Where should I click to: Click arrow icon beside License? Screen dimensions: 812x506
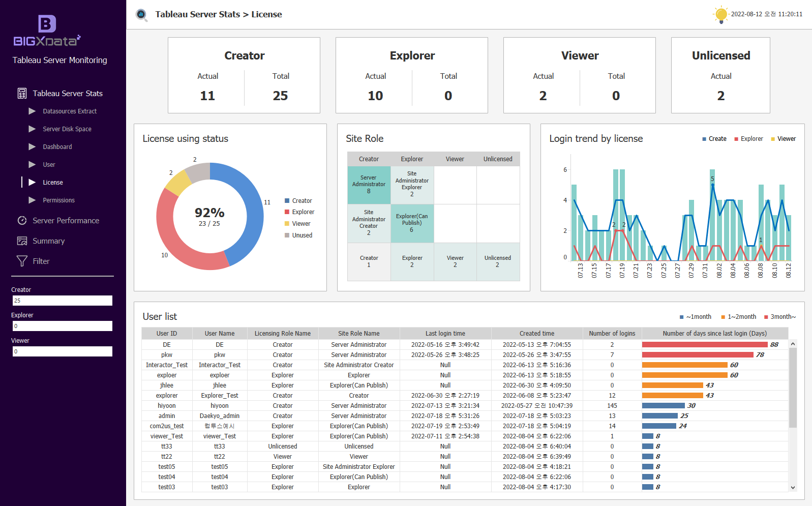[32, 182]
